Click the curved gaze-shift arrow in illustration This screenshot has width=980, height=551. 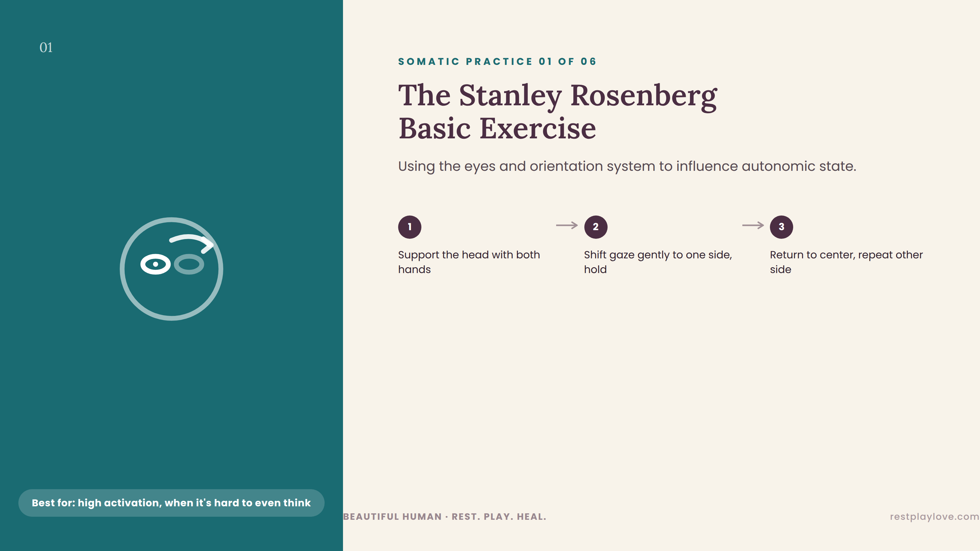[x=192, y=243]
